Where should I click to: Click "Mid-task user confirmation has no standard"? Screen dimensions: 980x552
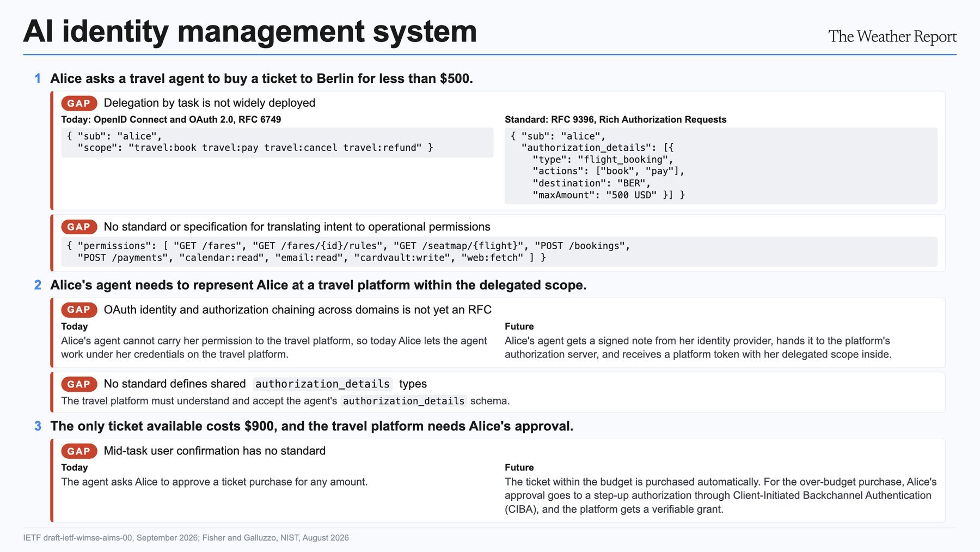215,451
